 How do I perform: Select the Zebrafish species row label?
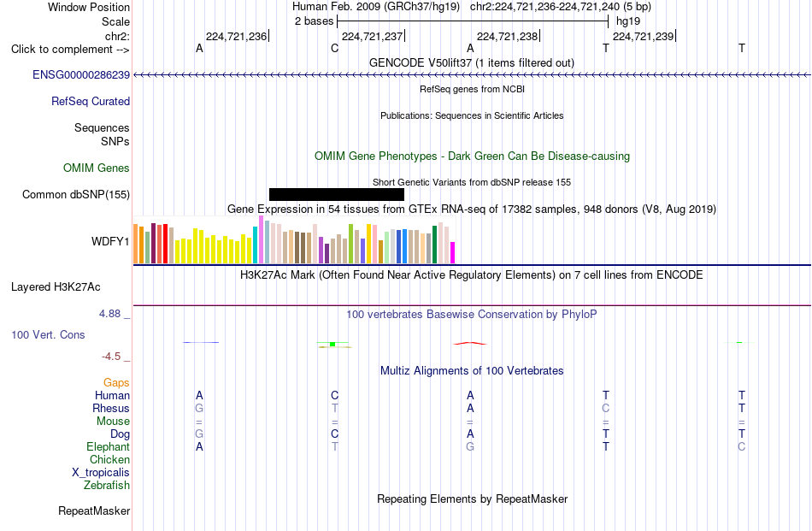point(107,486)
